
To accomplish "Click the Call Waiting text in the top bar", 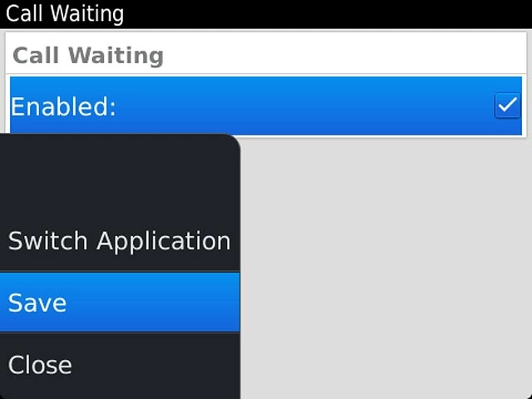I will pyautogui.click(x=65, y=14).
